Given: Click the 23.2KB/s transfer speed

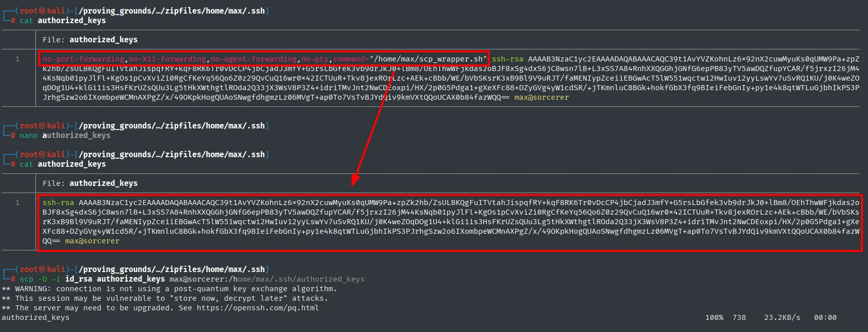Looking at the screenshot, I should 782,317.
